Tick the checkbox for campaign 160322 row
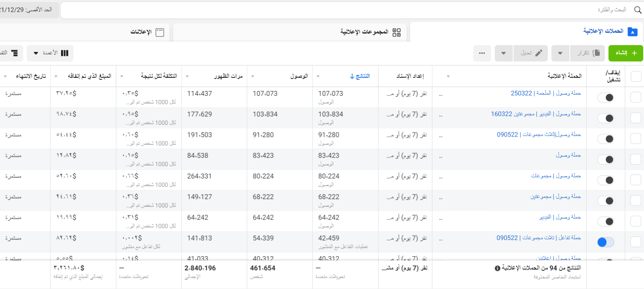 (636, 118)
